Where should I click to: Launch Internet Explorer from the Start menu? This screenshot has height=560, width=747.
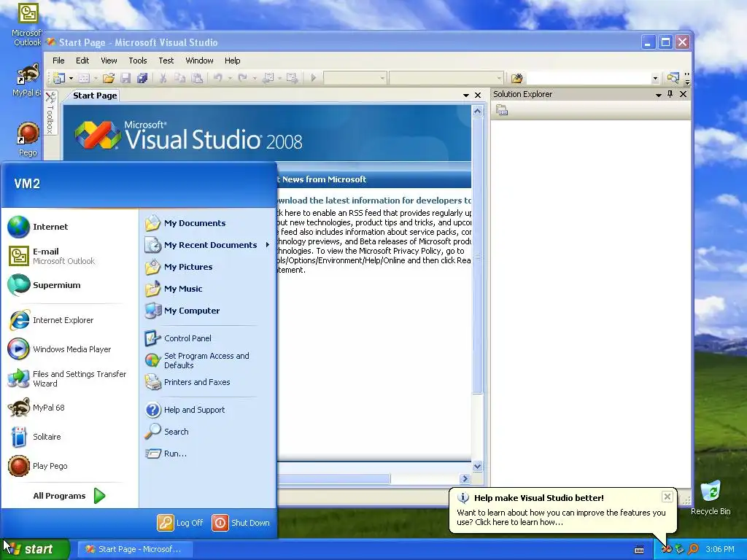tap(69, 320)
